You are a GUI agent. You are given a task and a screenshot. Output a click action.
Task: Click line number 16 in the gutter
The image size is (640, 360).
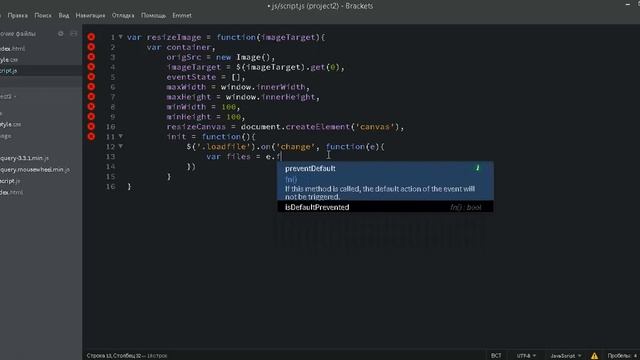111,187
